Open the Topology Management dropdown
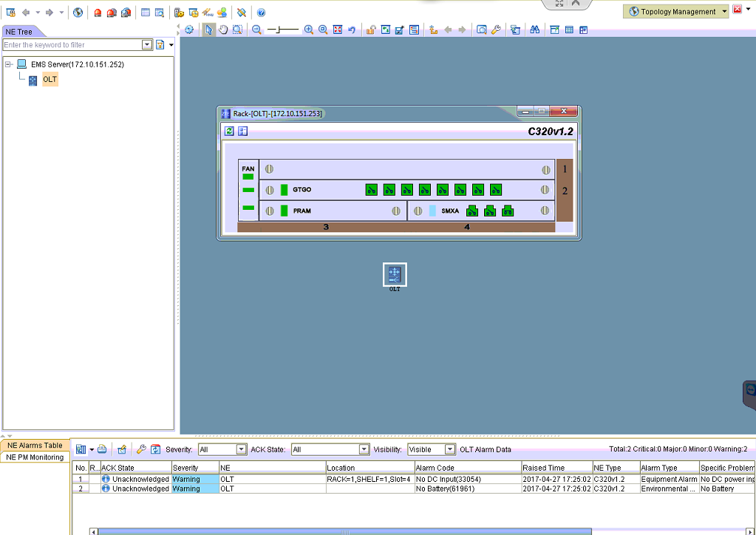756x535 pixels. pyautogui.click(x=676, y=12)
